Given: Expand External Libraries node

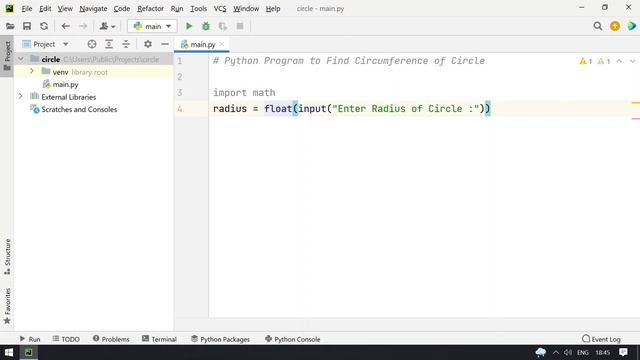Looking at the screenshot, I should pos(21,96).
